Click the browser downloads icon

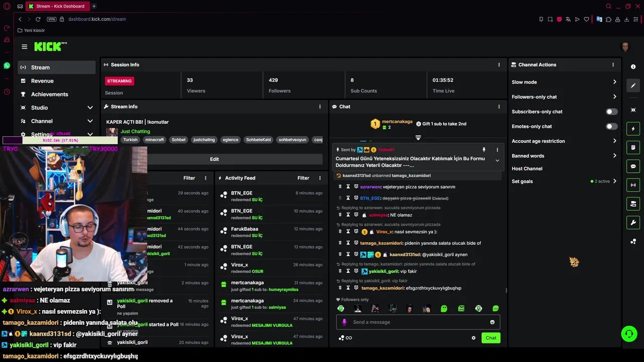point(626,19)
